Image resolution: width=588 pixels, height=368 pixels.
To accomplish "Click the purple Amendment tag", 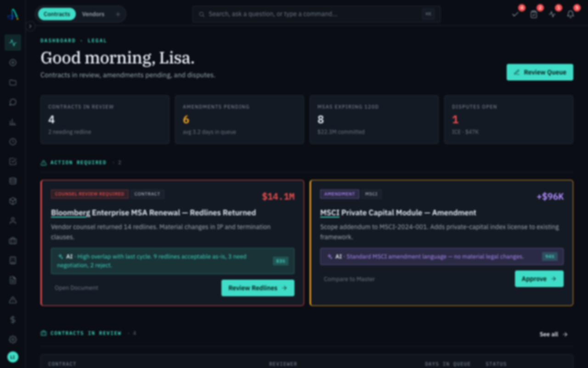I will coord(339,194).
